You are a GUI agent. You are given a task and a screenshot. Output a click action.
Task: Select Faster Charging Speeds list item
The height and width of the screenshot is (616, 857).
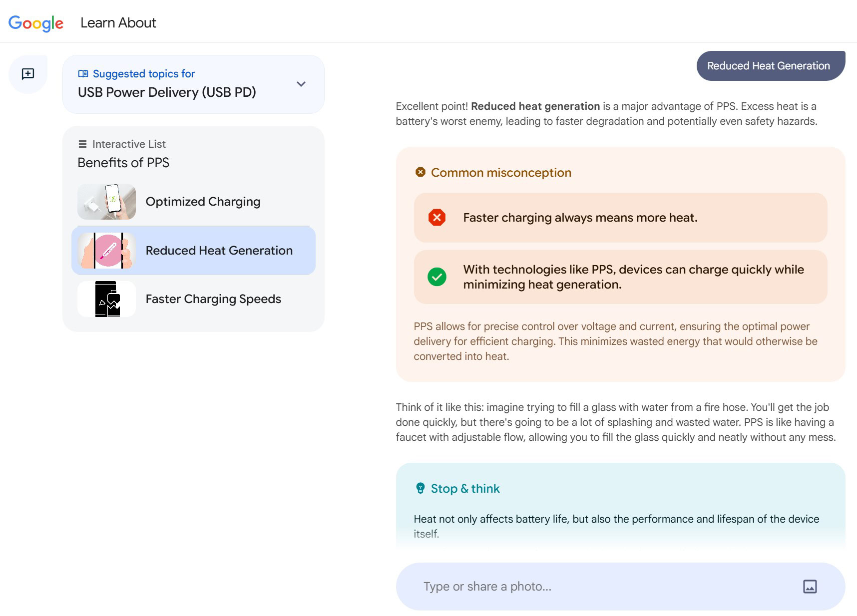pyautogui.click(x=213, y=299)
